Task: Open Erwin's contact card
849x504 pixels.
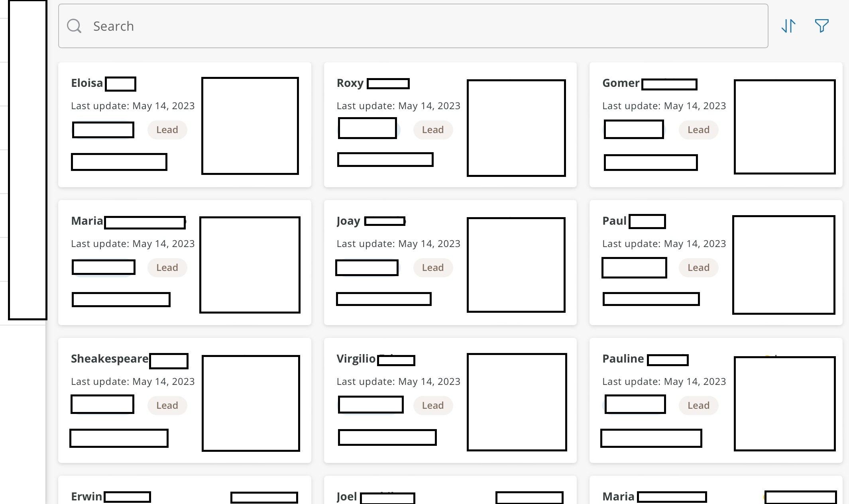Action: pos(87,496)
